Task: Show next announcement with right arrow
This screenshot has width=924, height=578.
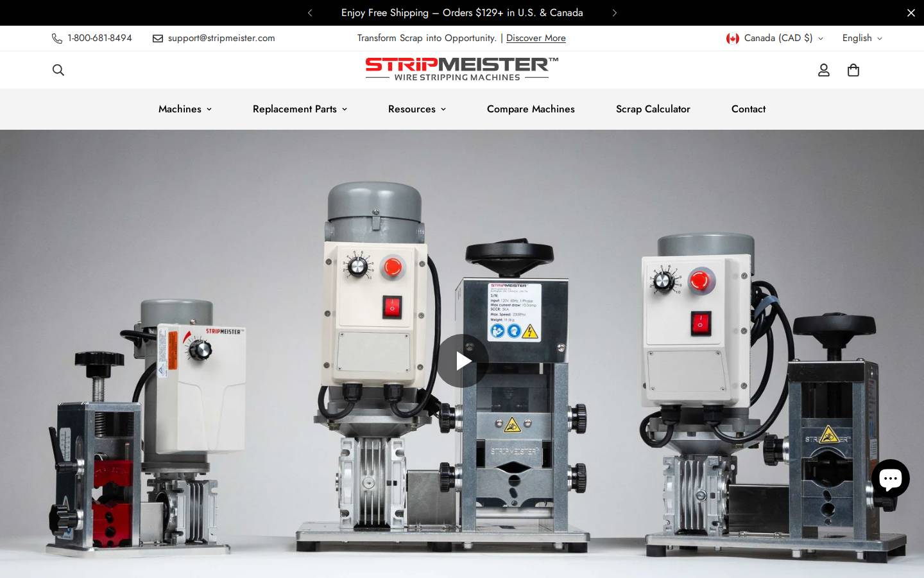Action: tap(614, 13)
